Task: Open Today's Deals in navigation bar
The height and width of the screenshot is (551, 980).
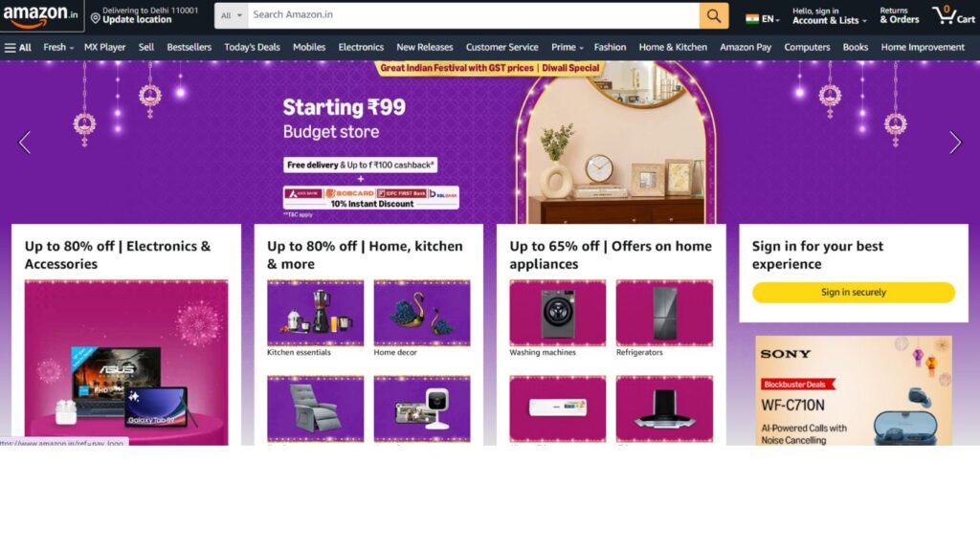Action: (252, 48)
